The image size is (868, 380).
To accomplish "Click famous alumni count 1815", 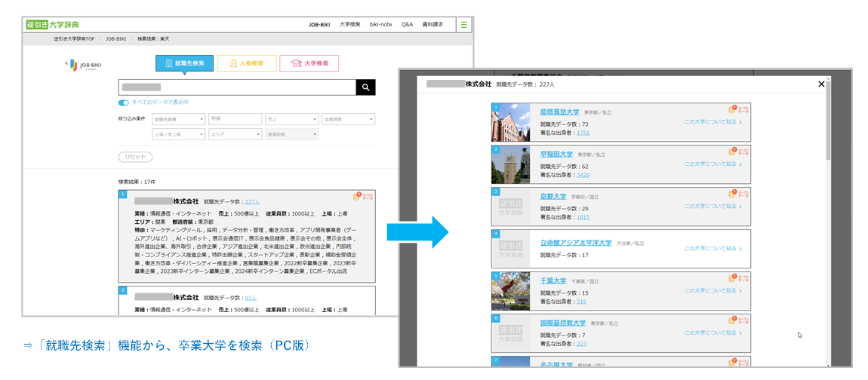I will [x=583, y=217].
